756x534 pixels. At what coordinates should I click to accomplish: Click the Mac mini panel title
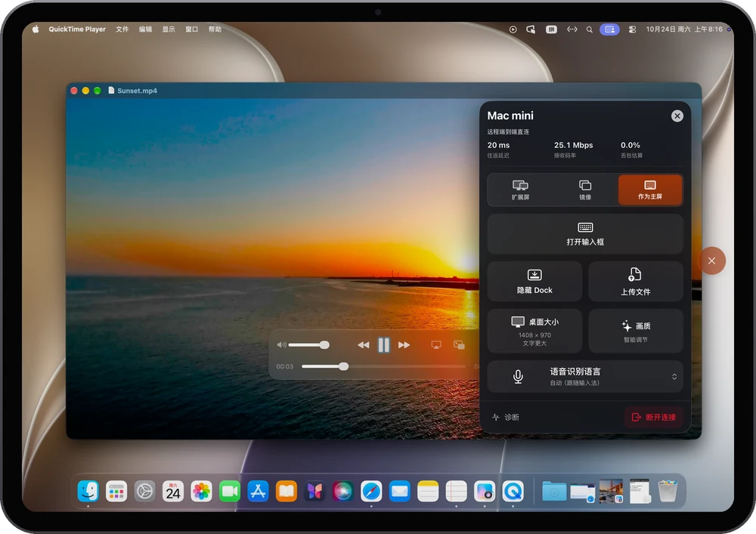510,116
